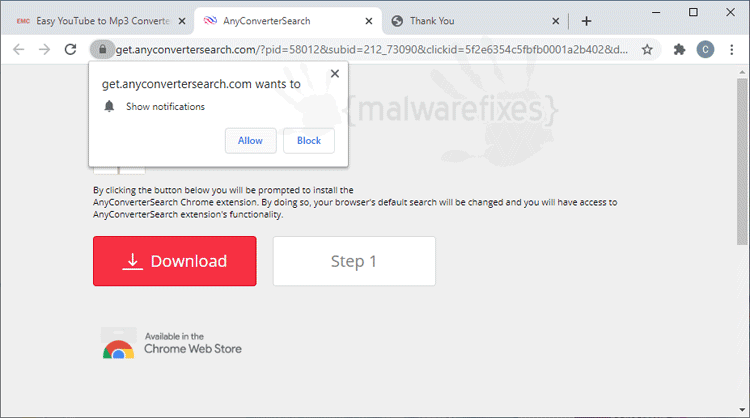The image size is (750, 418).
Task: Open a new tab
Action: pos(586,21)
